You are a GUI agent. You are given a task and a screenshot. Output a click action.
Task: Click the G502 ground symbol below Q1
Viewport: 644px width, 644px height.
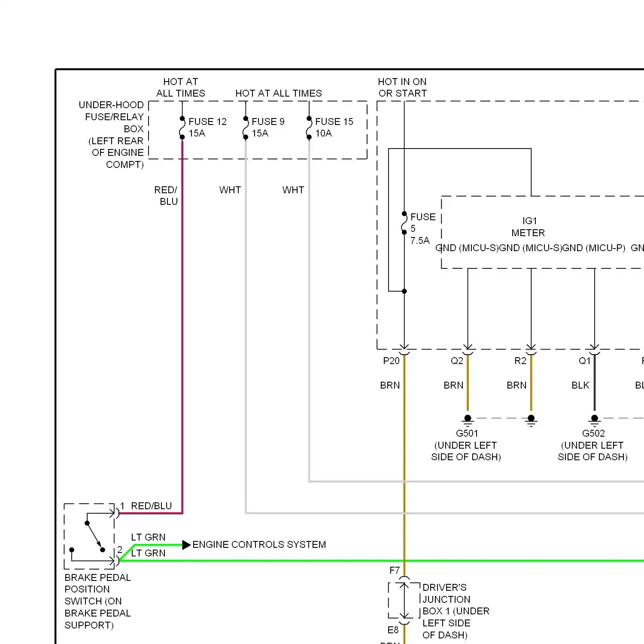coord(595,420)
